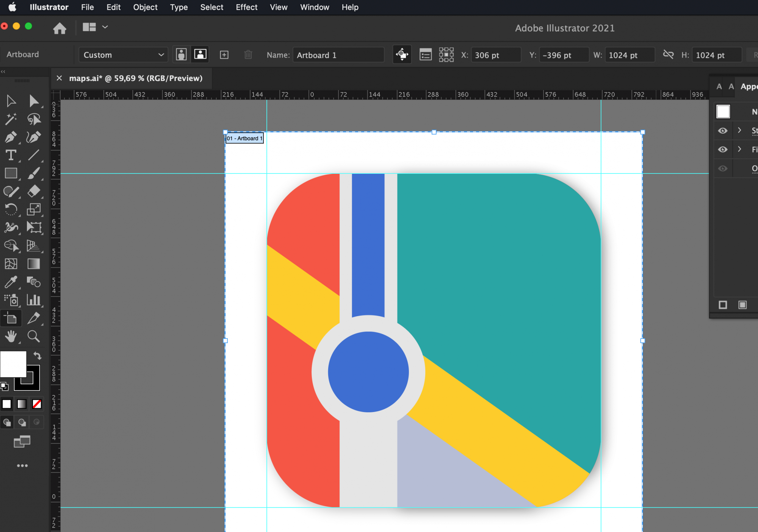Viewport: 758px width, 532px height.
Task: Select the Rectangle tool
Action: [x=11, y=173]
